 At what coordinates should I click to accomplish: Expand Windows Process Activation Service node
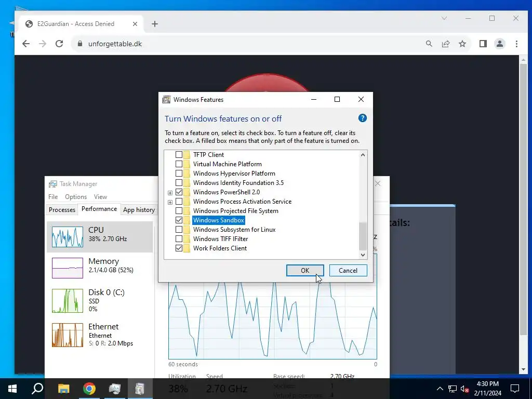coord(170,202)
